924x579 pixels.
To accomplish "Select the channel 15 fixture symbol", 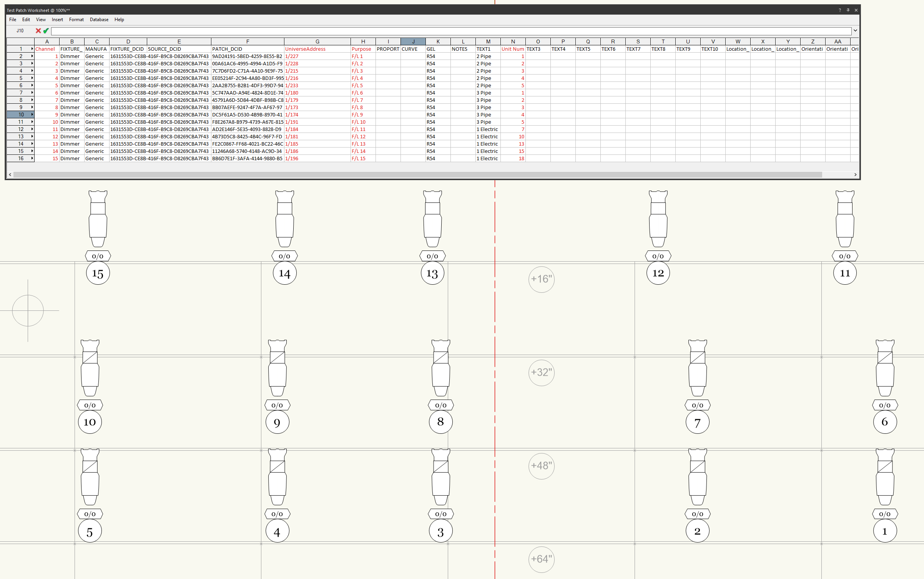I will 98,219.
